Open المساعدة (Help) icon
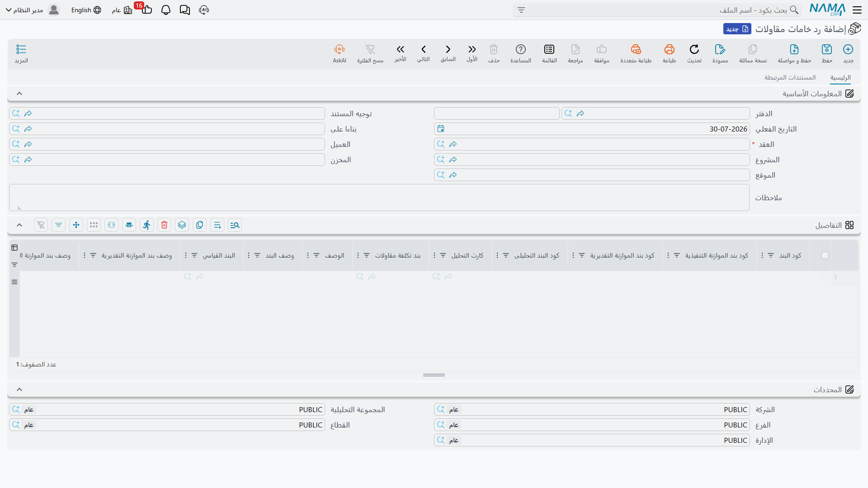The image size is (868, 488). (521, 49)
